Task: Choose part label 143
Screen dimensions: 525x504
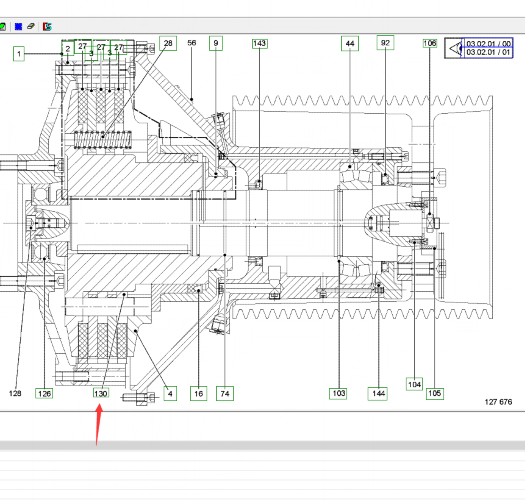Action: coord(260,44)
